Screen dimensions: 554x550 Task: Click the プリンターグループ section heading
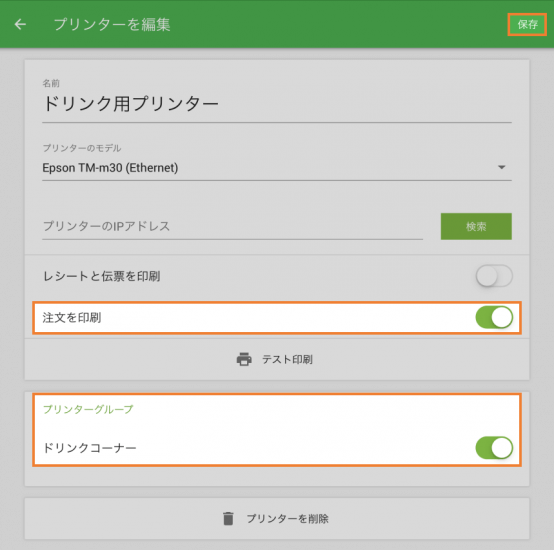click(88, 409)
